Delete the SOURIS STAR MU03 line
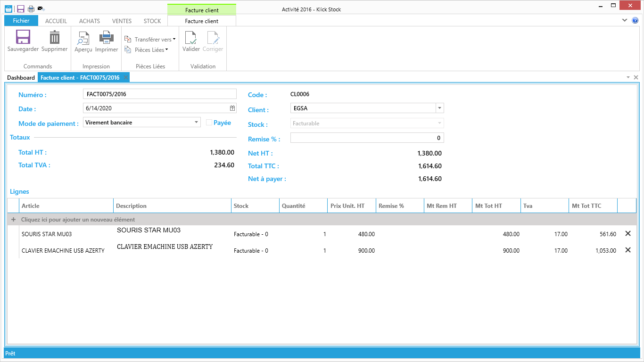The width and height of the screenshot is (644, 362). (x=627, y=234)
